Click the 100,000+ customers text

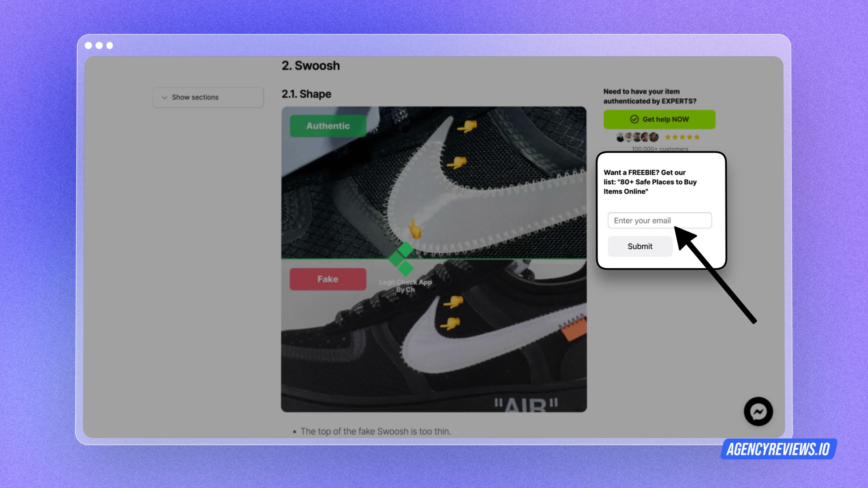click(x=660, y=149)
